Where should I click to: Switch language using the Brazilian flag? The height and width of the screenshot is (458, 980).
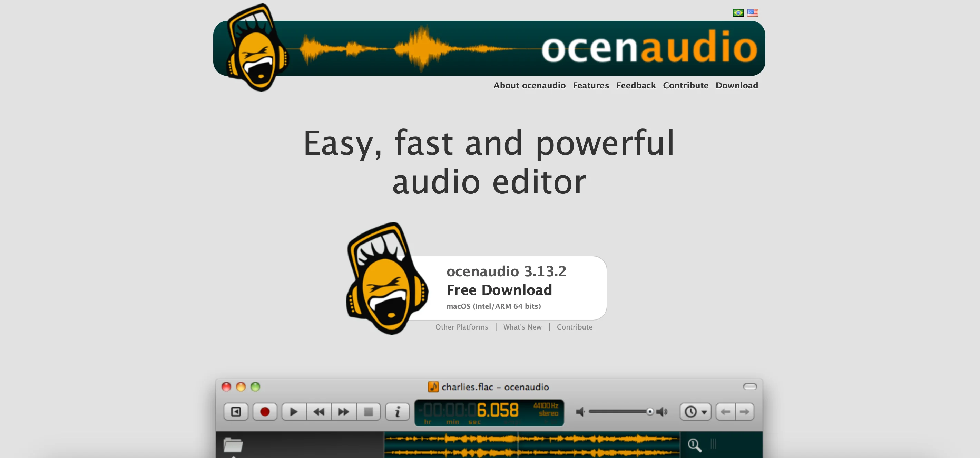[738, 12]
